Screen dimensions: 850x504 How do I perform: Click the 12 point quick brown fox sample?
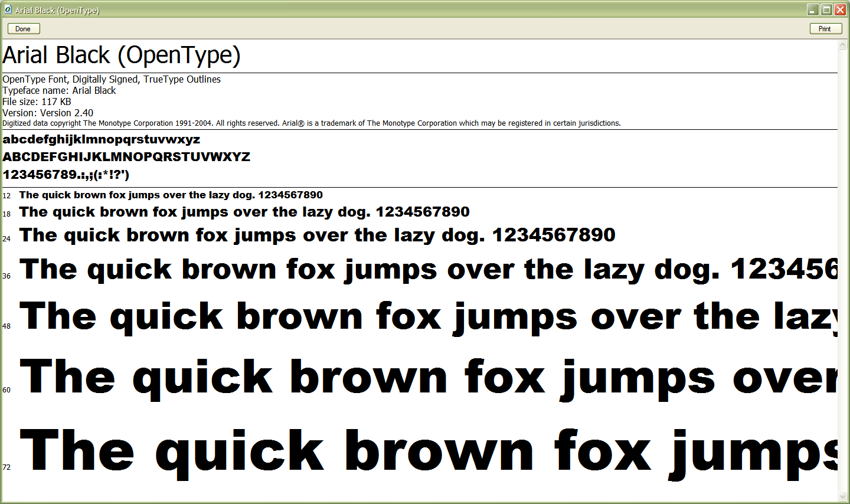[x=171, y=195]
